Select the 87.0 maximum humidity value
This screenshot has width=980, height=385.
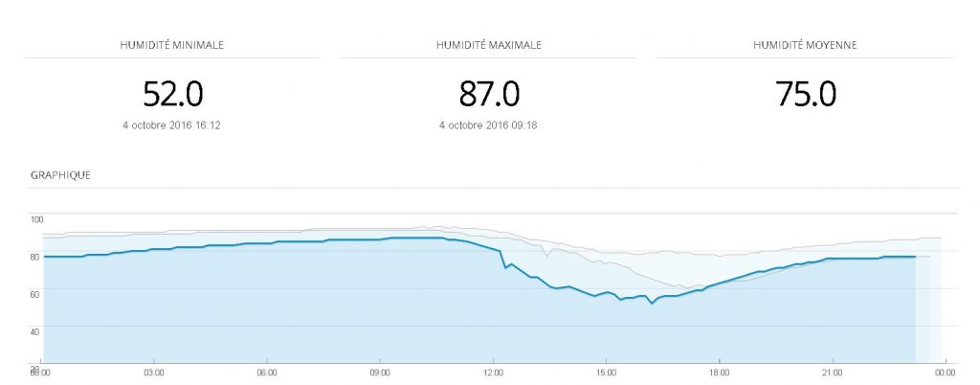(x=489, y=94)
